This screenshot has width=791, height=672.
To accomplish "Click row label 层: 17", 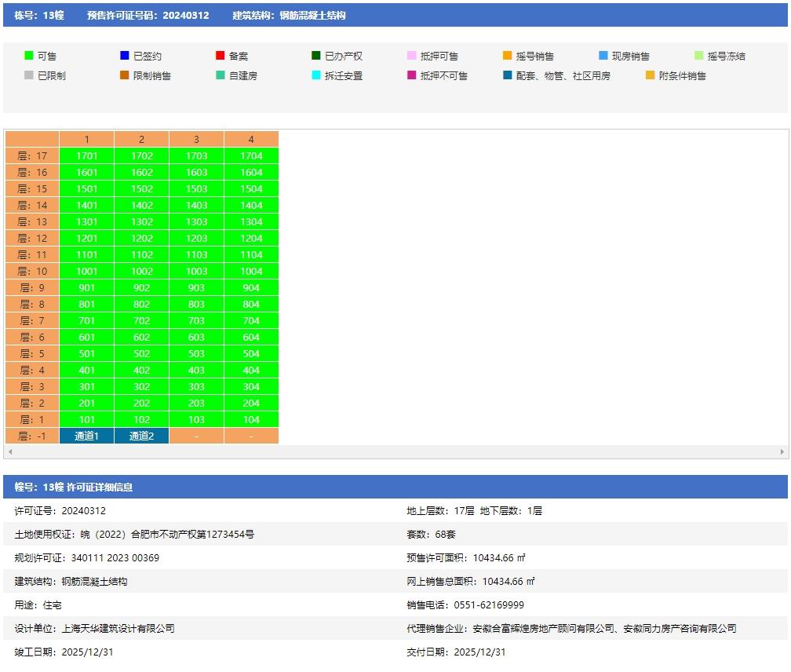I will click(32, 156).
